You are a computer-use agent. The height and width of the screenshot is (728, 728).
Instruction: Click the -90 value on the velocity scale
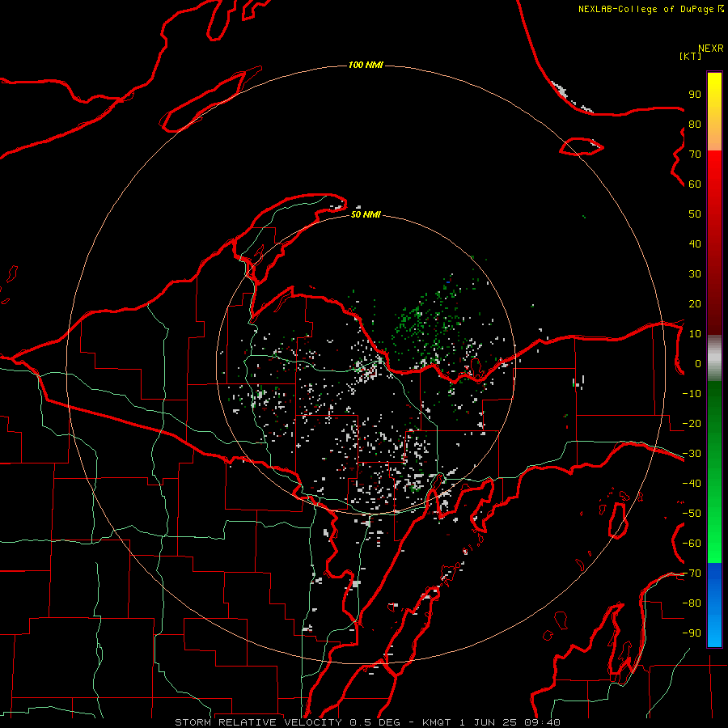692,633
